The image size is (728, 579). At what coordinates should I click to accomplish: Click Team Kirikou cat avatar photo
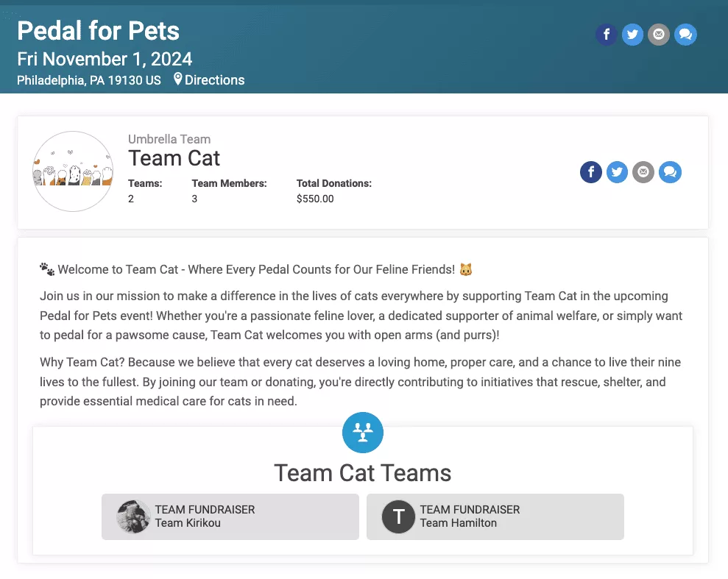133,516
